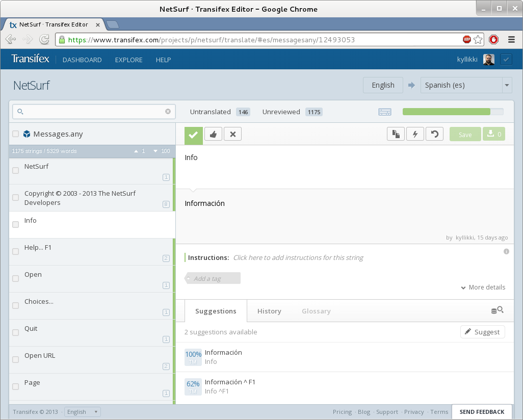Click the up arrow page indicator 1

coord(140,151)
